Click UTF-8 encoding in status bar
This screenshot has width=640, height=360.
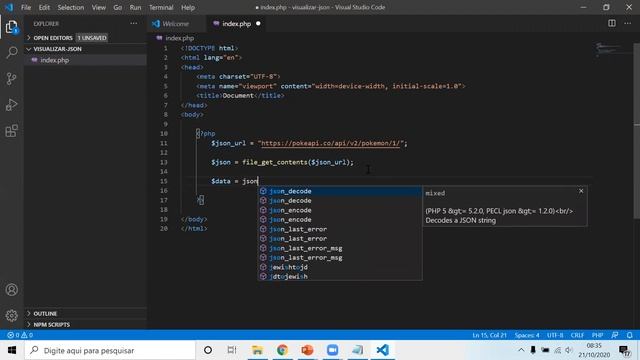pyautogui.click(x=555, y=335)
